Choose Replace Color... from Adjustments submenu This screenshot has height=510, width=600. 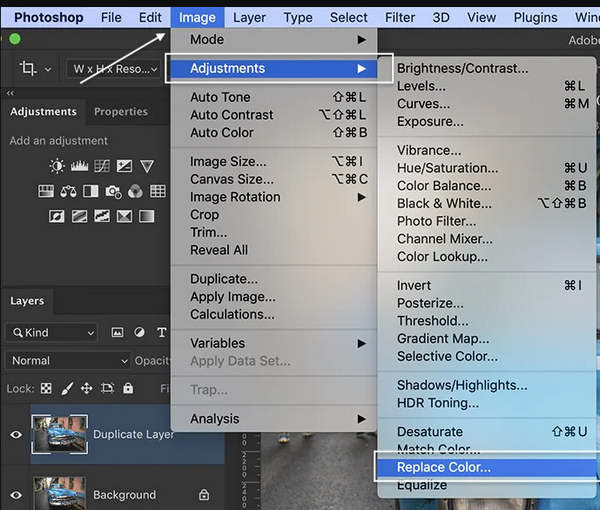coord(486,467)
